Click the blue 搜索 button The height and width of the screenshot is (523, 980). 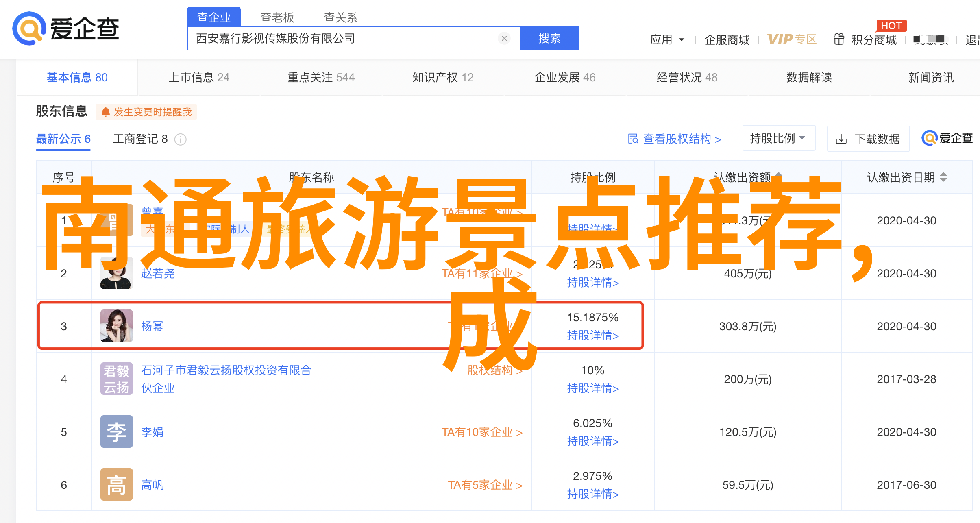(x=549, y=38)
